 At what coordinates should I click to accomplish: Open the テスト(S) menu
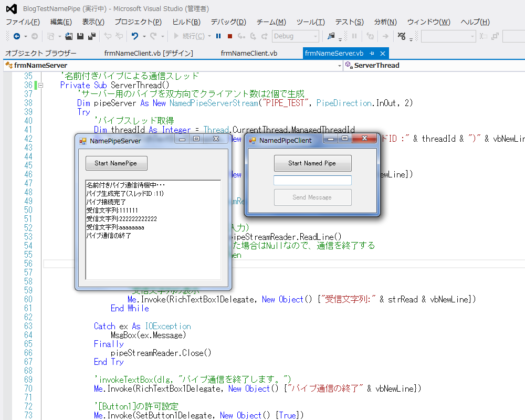pos(349,22)
